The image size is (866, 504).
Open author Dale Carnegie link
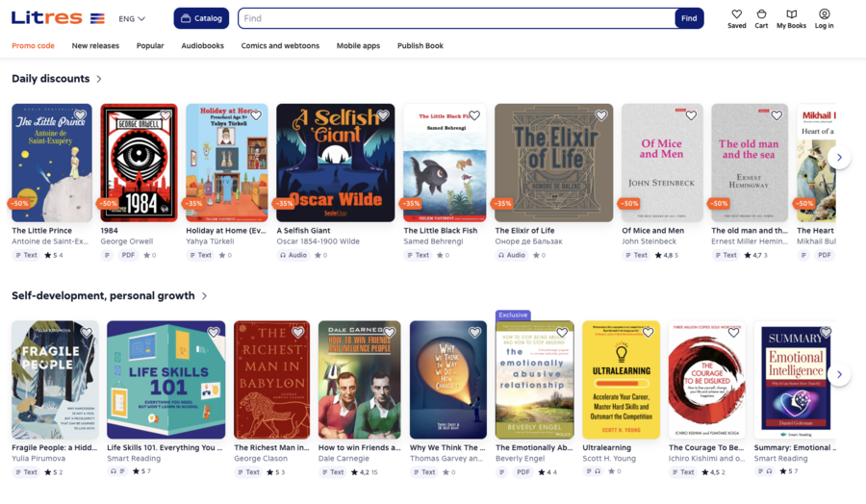344,458
